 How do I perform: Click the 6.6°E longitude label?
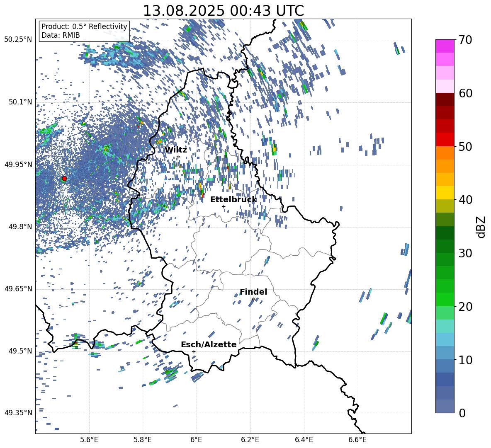tap(357, 440)
